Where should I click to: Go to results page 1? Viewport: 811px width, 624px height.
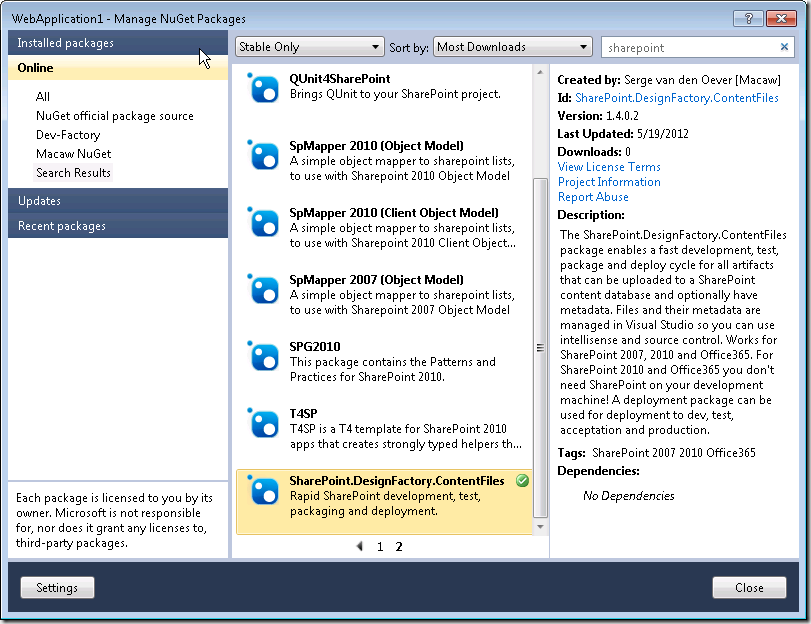(x=380, y=547)
